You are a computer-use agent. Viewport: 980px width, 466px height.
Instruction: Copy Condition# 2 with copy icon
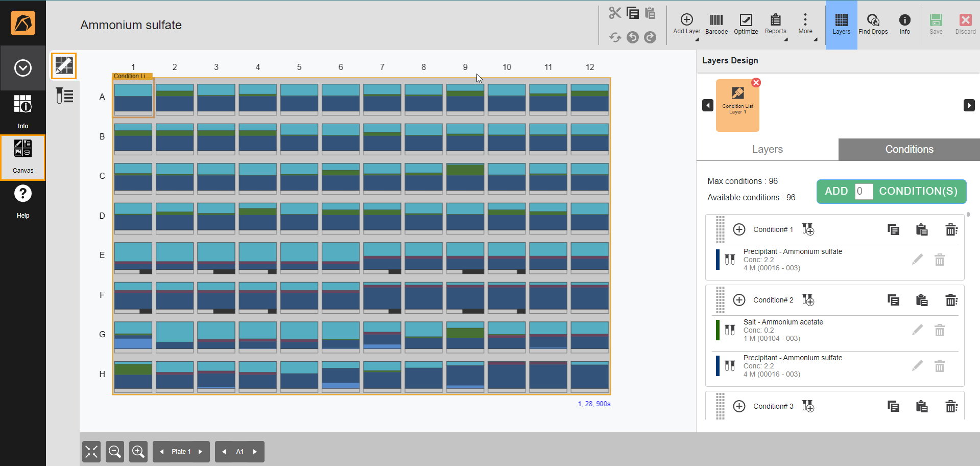(893, 300)
